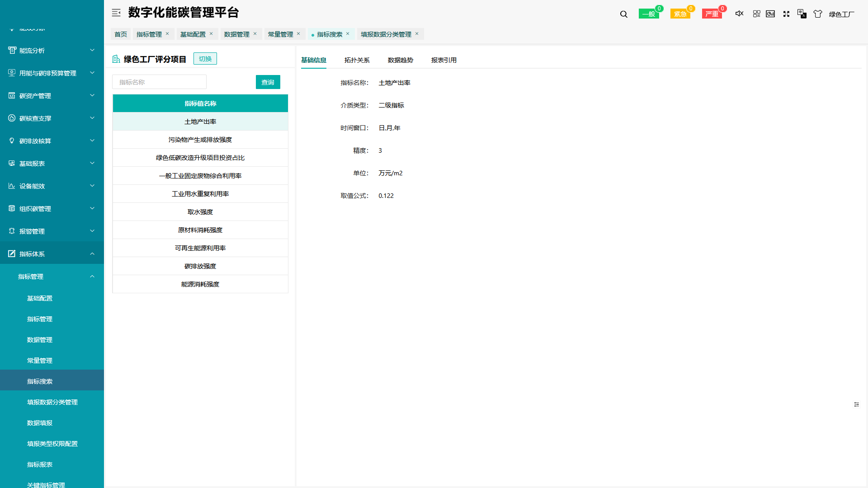Expand the 能流分析 menu section

click(32, 50)
